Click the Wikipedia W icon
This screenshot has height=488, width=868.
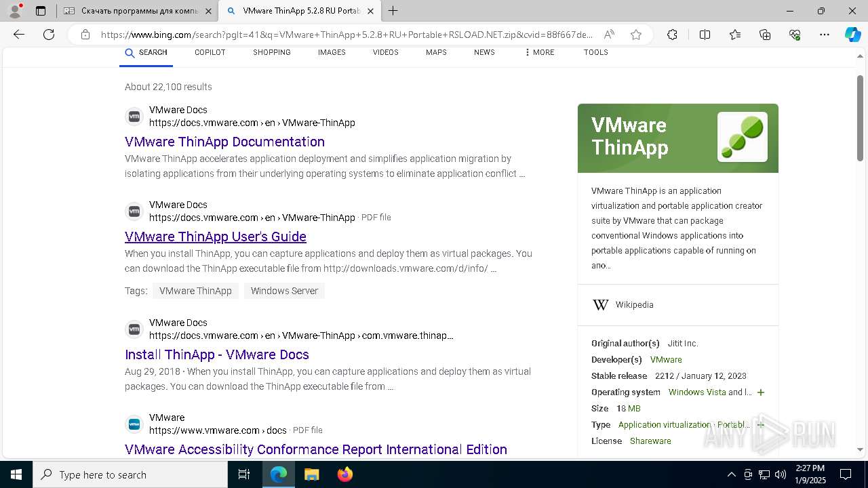601,305
